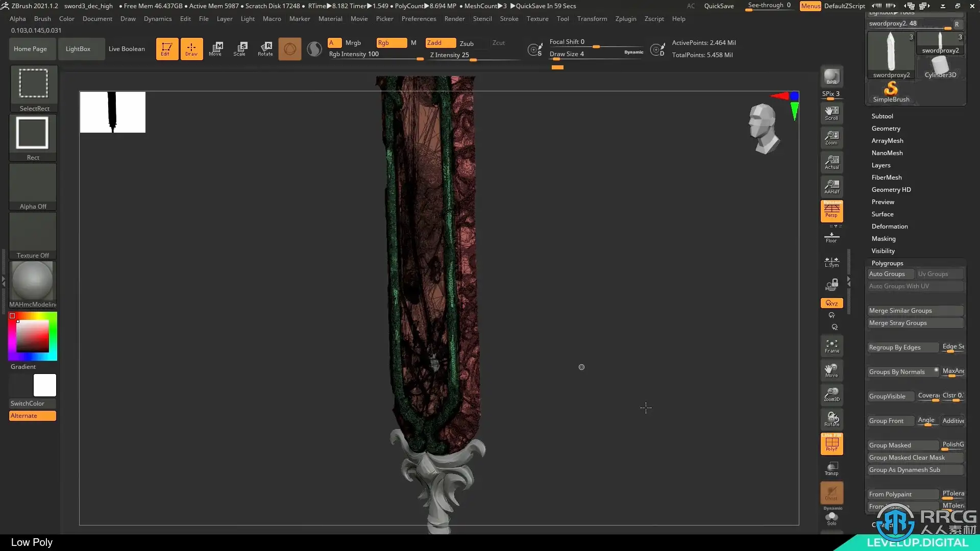Open the Zplugin menu
Screen dimensions: 980x551
click(625, 19)
